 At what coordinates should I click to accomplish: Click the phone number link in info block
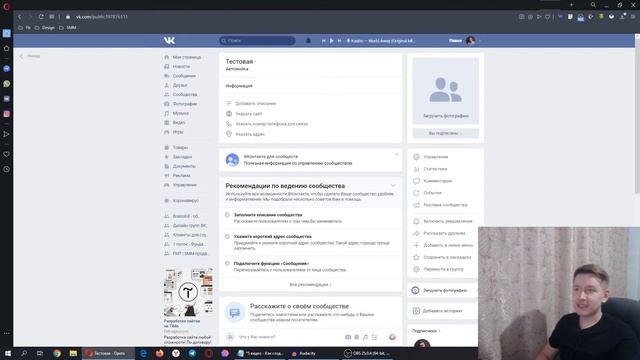(271, 124)
